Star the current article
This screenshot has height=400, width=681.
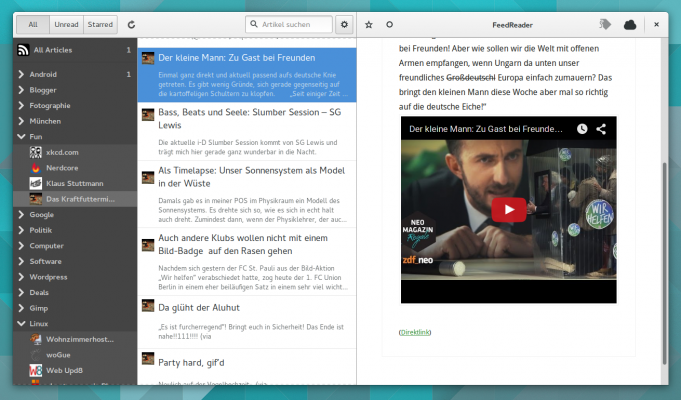(x=369, y=23)
